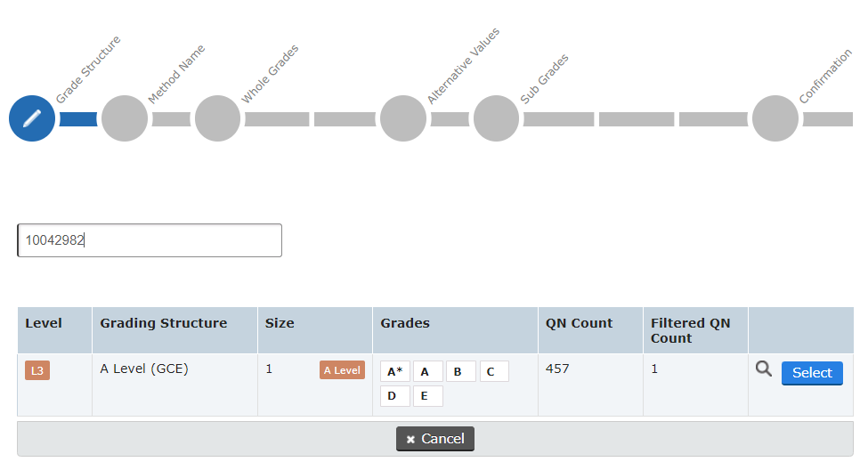Click the B grade box

point(460,372)
